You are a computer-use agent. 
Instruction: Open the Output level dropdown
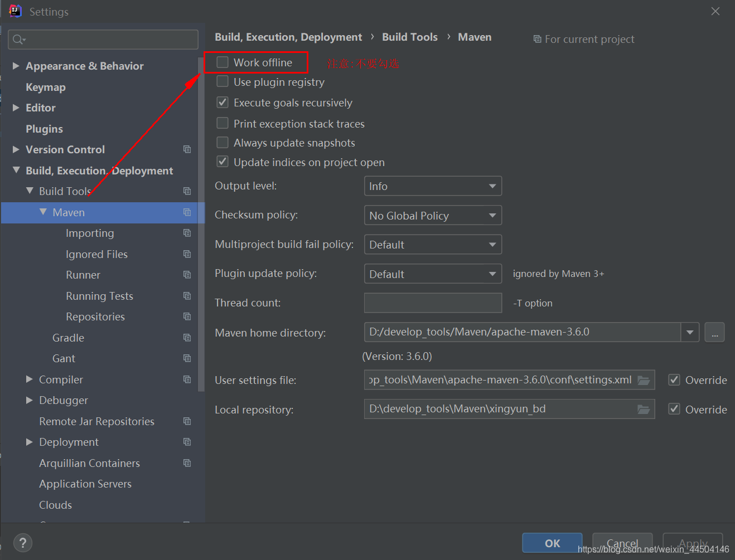pyautogui.click(x=433, y=186)
